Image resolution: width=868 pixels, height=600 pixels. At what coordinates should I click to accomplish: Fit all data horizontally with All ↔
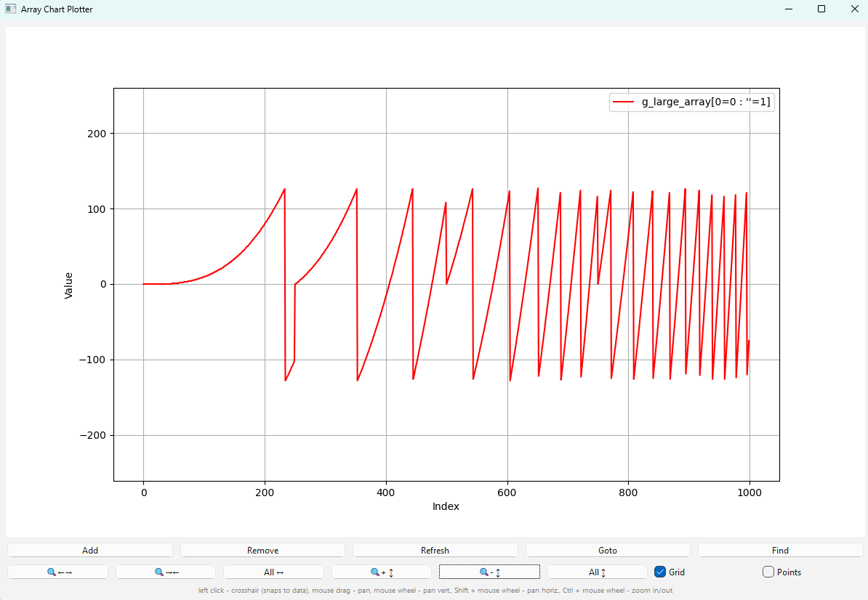click(x=273, y=572)
